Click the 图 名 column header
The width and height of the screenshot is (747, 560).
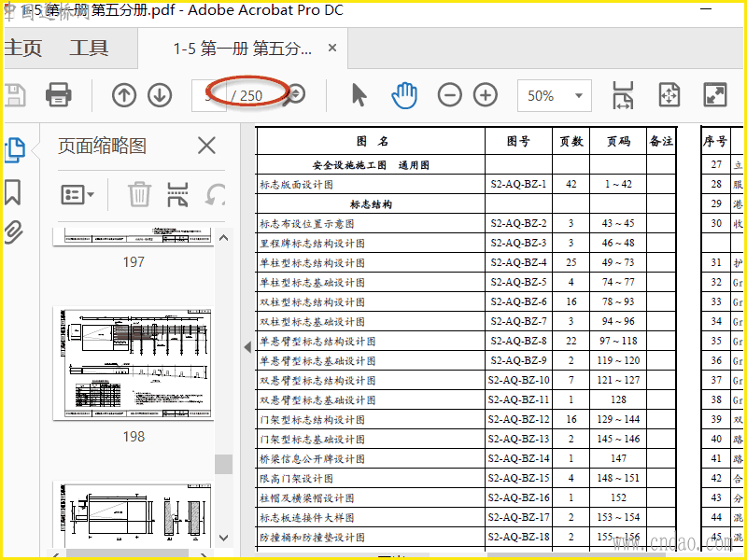(x=373, y=141)
